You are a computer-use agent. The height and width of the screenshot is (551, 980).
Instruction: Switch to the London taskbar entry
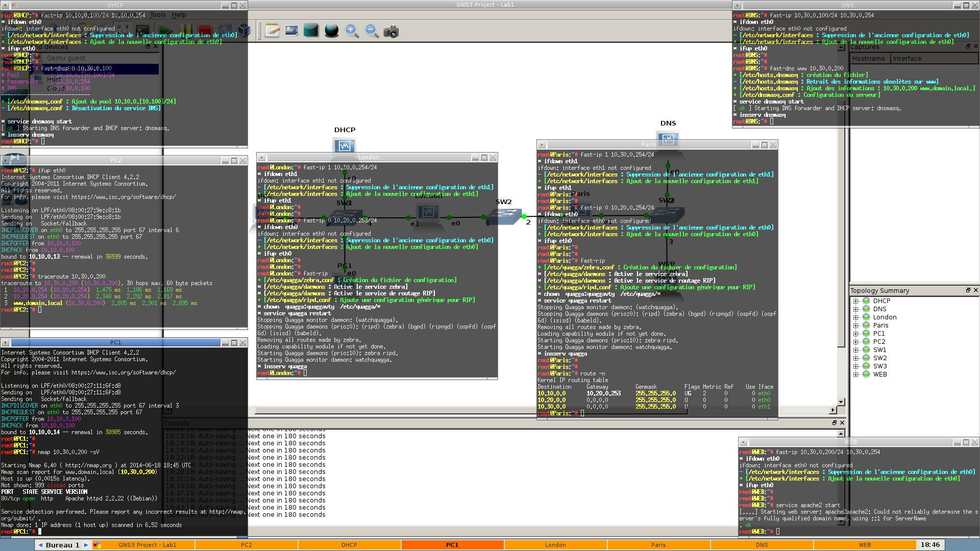pos(555,545)
